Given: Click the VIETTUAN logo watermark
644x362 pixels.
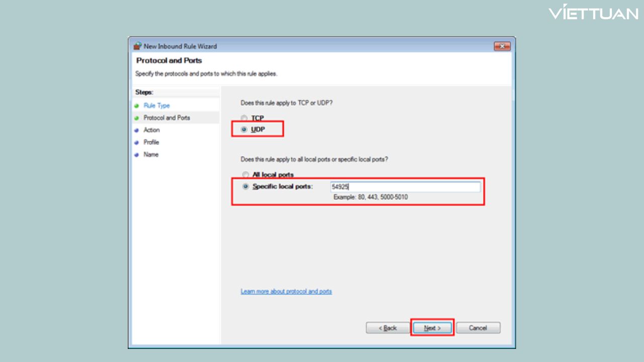Looking at the screenshot, I should [x=593, y=13].
